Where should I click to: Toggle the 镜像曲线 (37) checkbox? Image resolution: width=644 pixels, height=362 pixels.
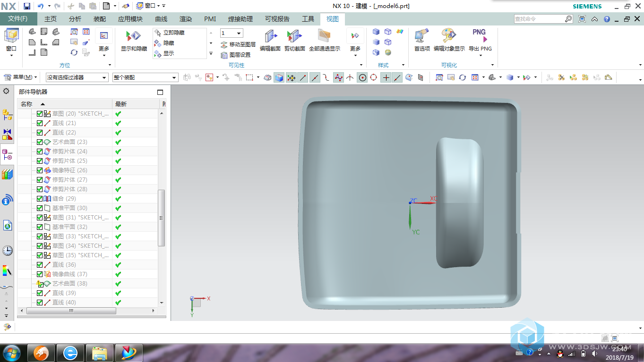40,274
